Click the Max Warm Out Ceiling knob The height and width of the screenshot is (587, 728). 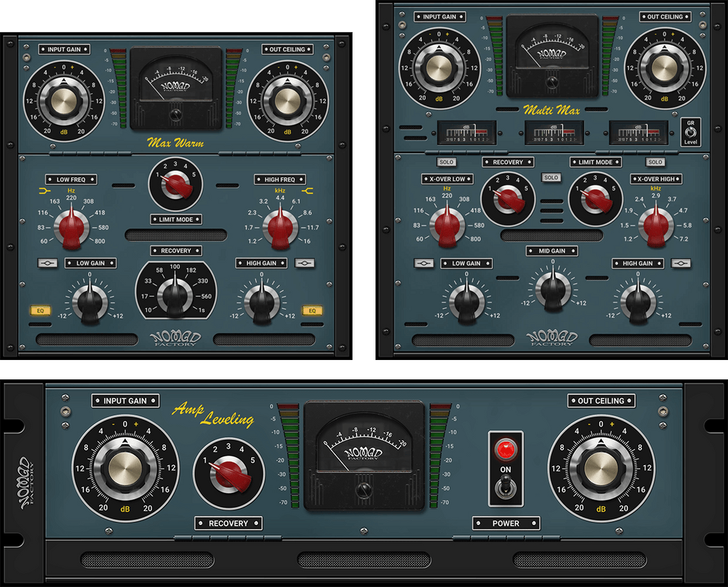click(x=287, y=101)
